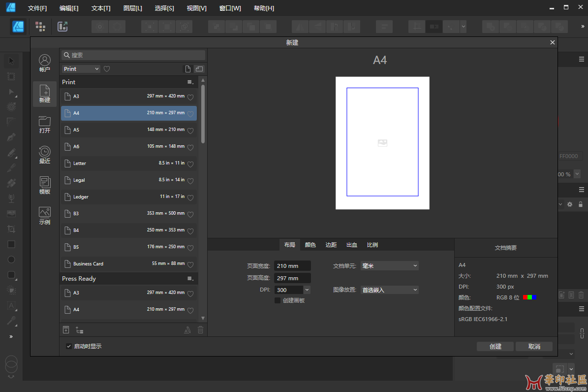Favorite the Letter preset heart
Image resolution: width=588 pixels, height=392 pixels.
point(190,164)
